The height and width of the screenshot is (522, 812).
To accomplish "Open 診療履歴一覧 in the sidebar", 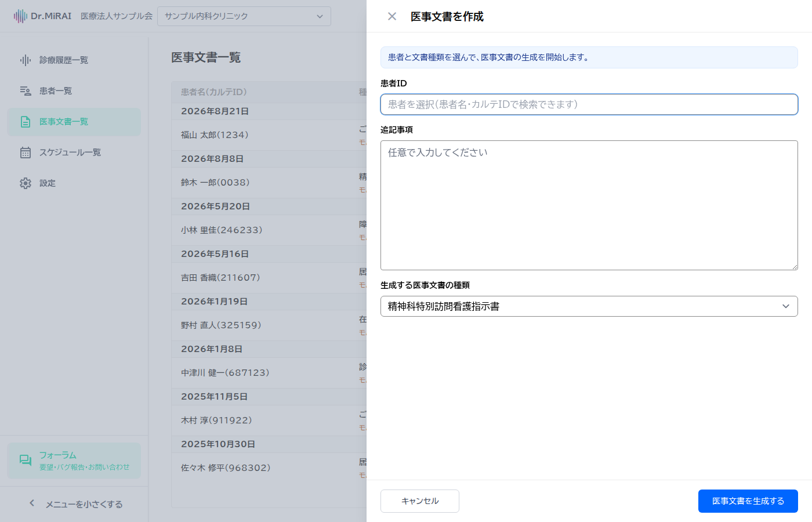I will [74, 60].
